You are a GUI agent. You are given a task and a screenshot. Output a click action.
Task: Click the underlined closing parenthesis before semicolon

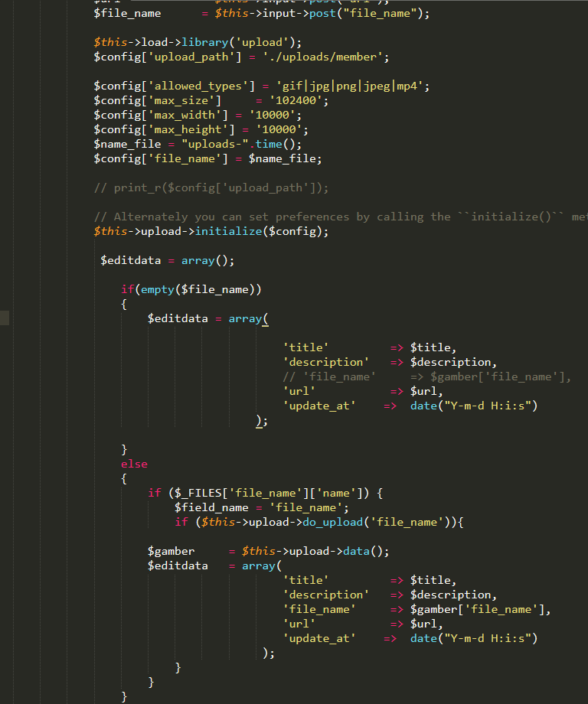(259, 421)
